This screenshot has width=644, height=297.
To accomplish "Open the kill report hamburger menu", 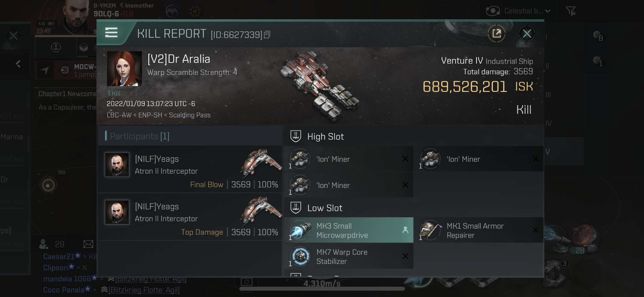I will (x=111, y=33).
